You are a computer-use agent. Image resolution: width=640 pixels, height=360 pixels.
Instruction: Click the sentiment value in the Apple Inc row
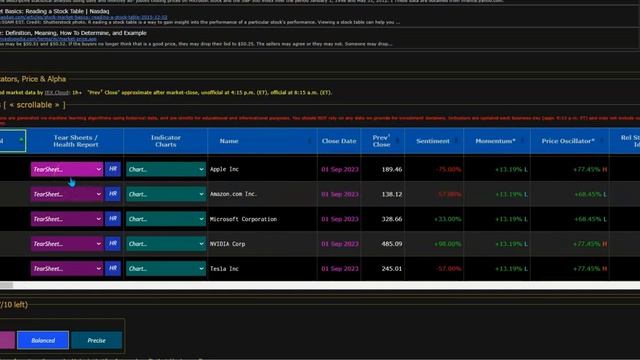(449, 169)
